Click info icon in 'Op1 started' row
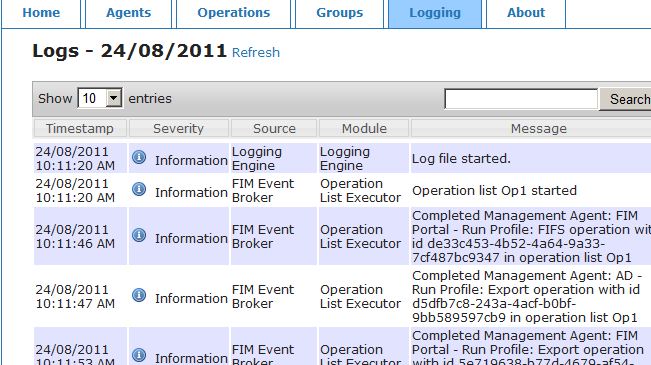 point(139,189)
